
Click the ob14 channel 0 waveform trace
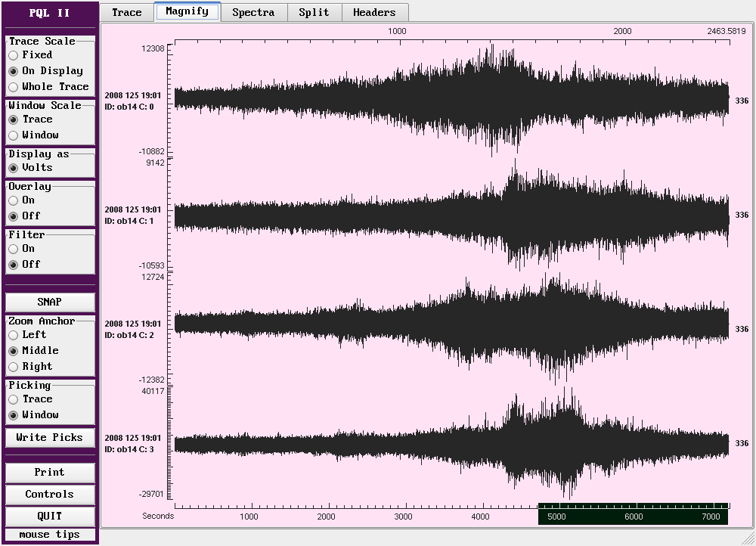[451, 100]
